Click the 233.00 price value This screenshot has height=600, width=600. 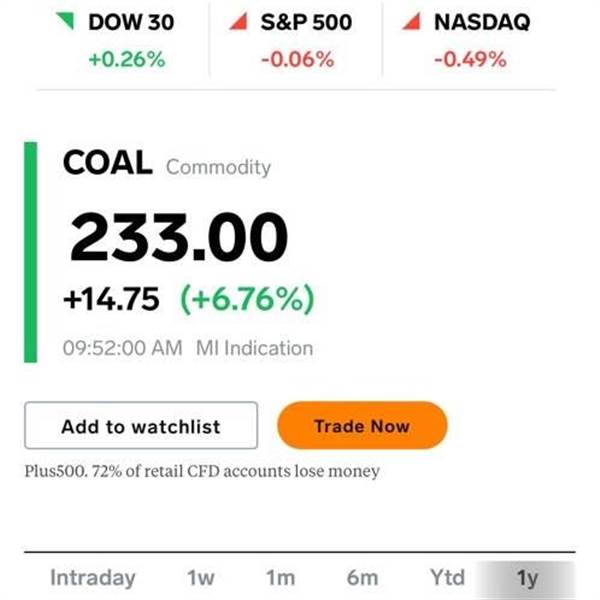click(x=179, y=237)
